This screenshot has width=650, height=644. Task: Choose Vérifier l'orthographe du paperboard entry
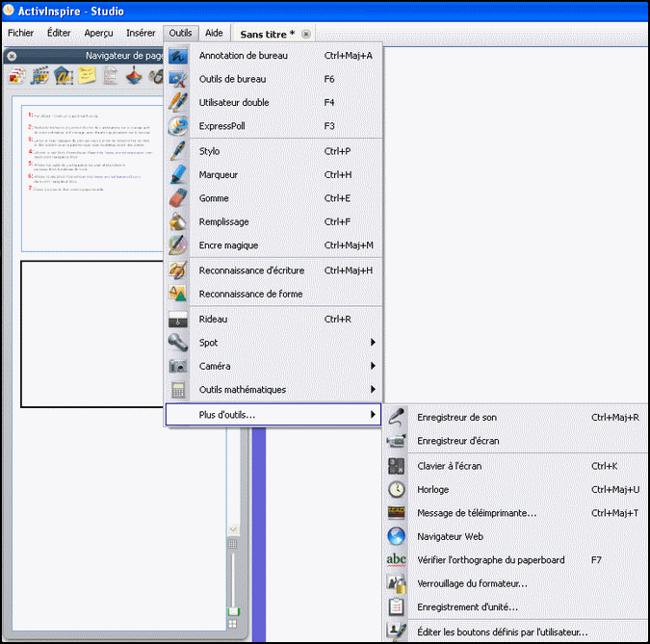[x=516, y=560]
